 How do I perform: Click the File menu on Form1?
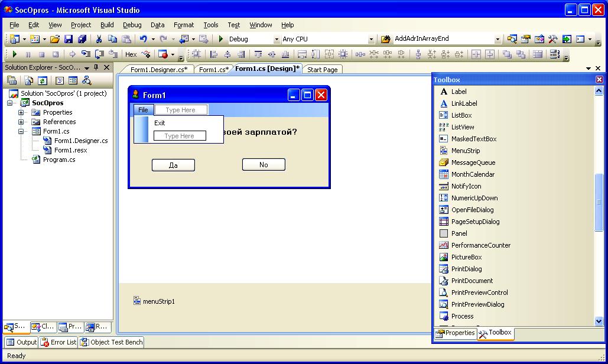click(143, 110)
